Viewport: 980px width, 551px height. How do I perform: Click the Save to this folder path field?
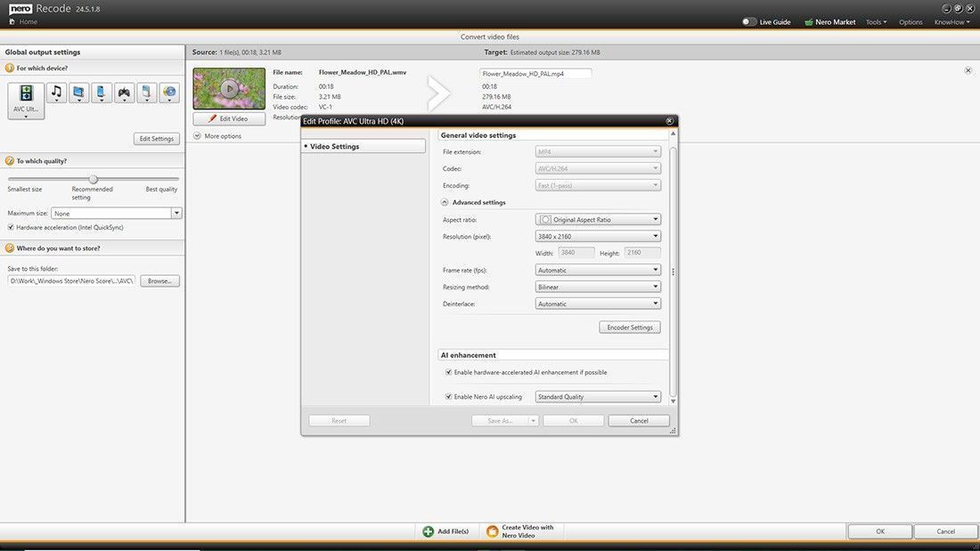pos(71,281)
